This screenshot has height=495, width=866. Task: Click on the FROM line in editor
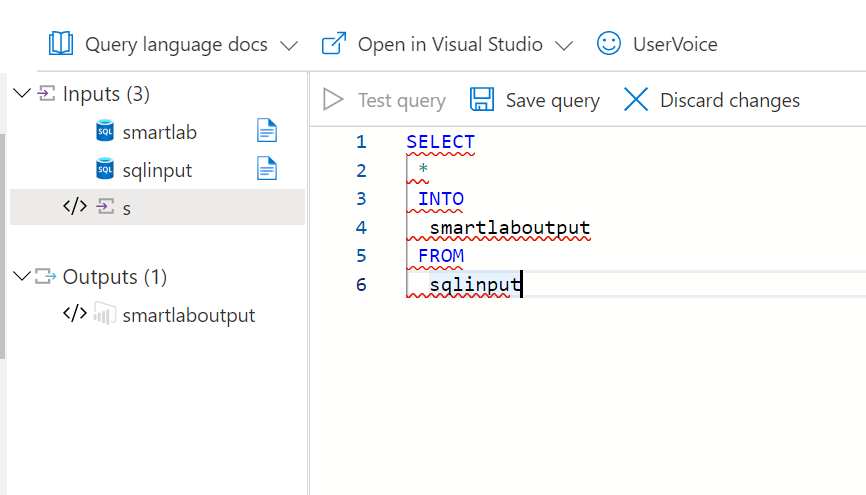(441, 256)
